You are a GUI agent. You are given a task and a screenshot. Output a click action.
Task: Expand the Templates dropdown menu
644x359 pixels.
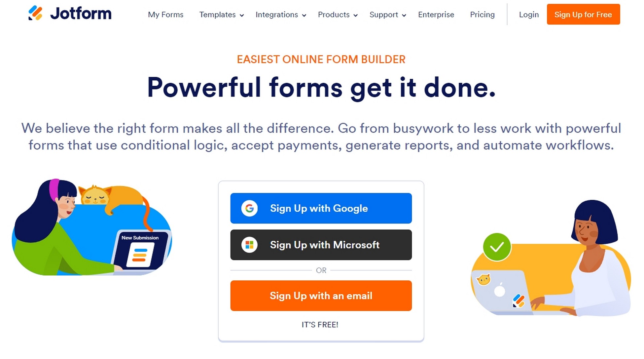point(220,15)
